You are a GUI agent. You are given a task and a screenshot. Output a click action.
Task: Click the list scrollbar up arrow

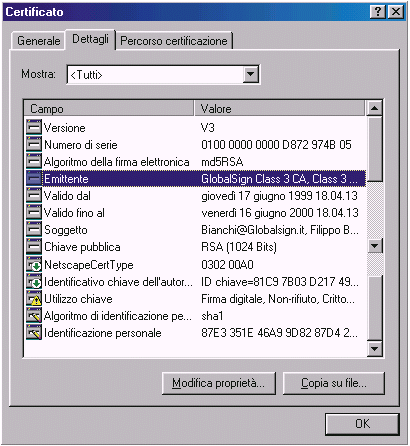375,108
